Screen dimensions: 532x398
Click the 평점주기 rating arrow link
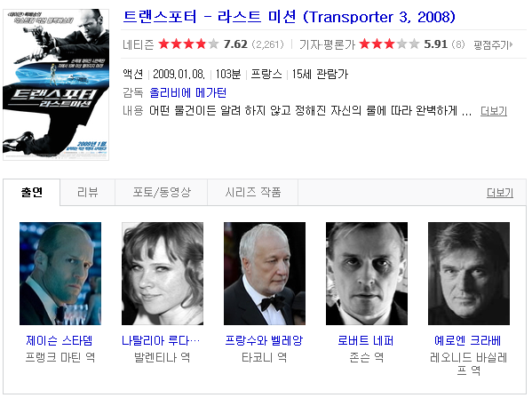[493, 44]
